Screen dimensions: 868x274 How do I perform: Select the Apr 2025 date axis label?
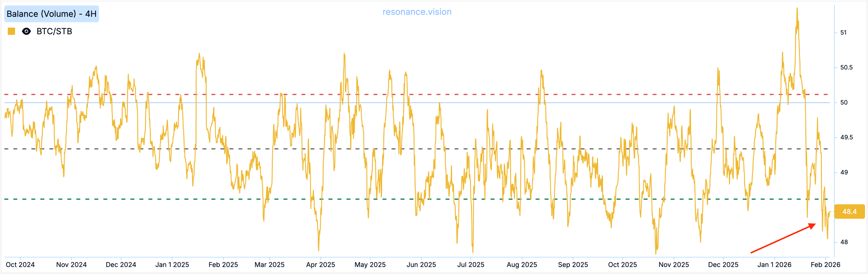(x=321, y=265)
